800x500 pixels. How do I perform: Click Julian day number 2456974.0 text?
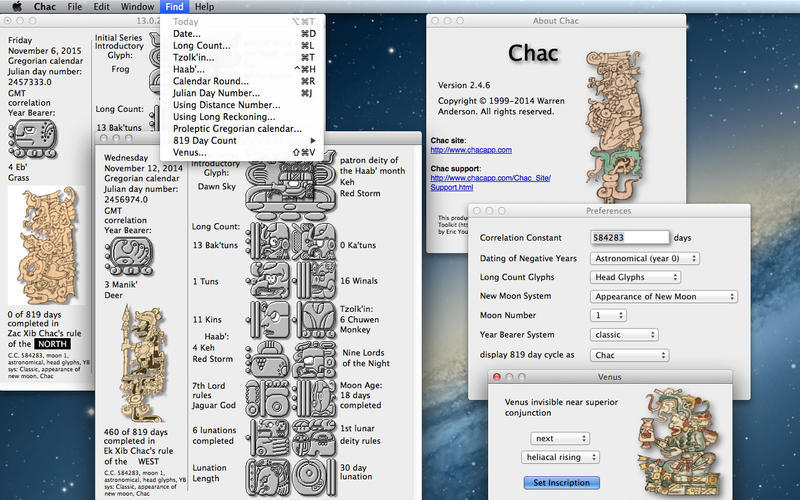tap(126, 199)
